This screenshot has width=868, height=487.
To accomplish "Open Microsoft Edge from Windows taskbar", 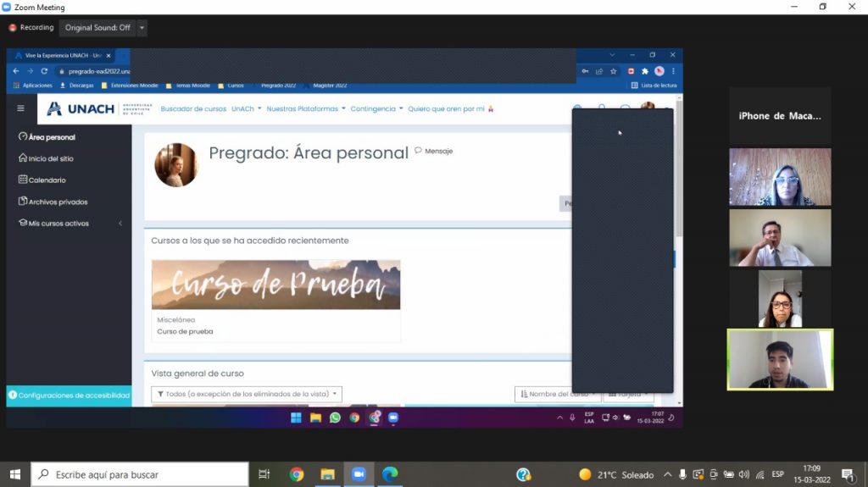I will pyautogui.click(x=389, y=474).
